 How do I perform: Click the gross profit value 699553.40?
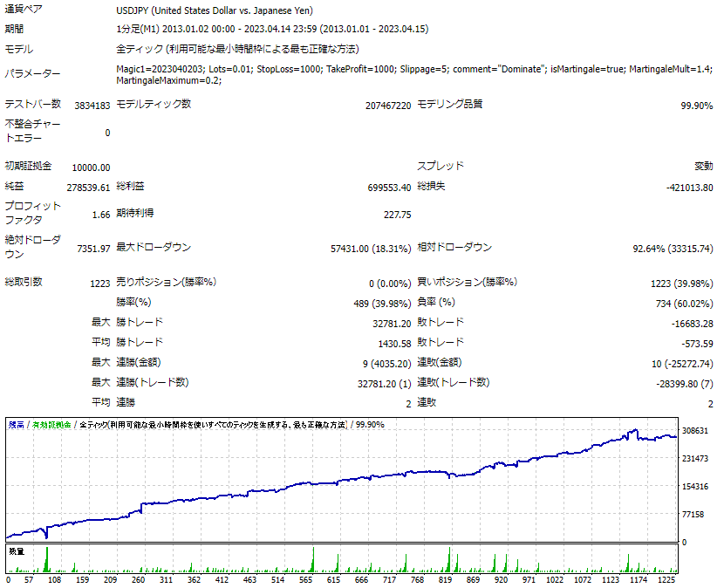click(x=389, y=188)
